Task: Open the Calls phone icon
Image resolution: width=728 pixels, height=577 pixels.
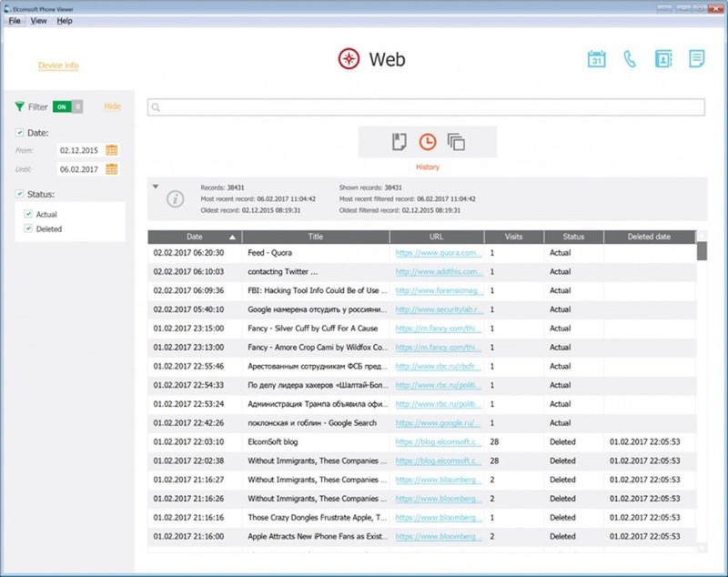Action: point(630,59)
